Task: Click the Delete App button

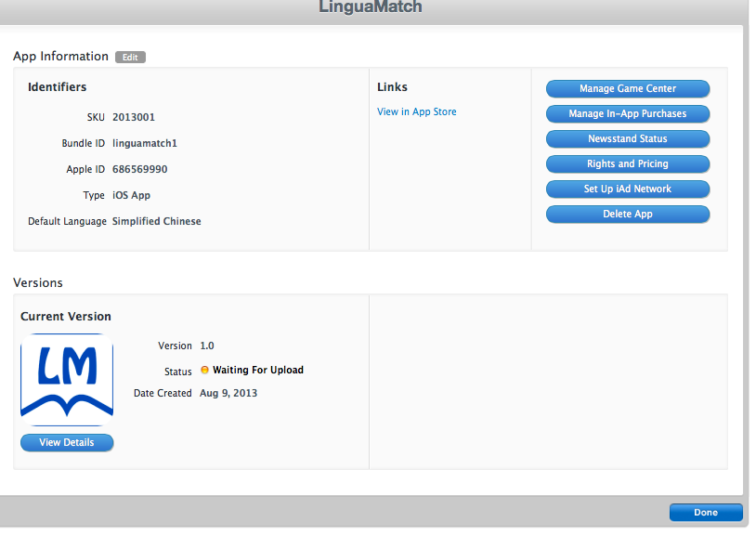Action: pyautogui.click(x=627, y=214)
